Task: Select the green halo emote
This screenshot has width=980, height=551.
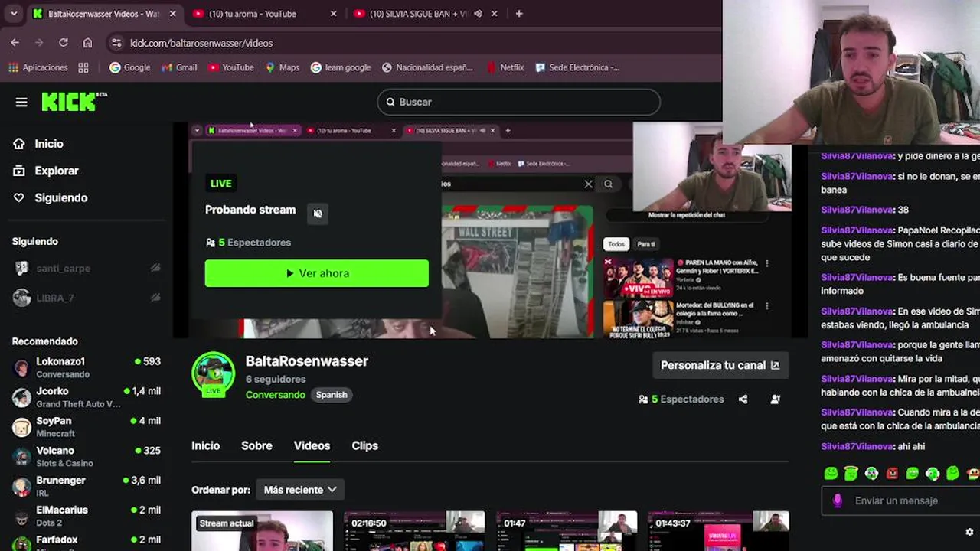Action: tap(851, 474)
